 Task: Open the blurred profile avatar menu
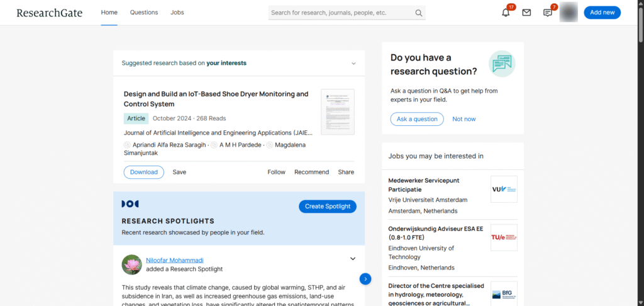pos(569,13)
